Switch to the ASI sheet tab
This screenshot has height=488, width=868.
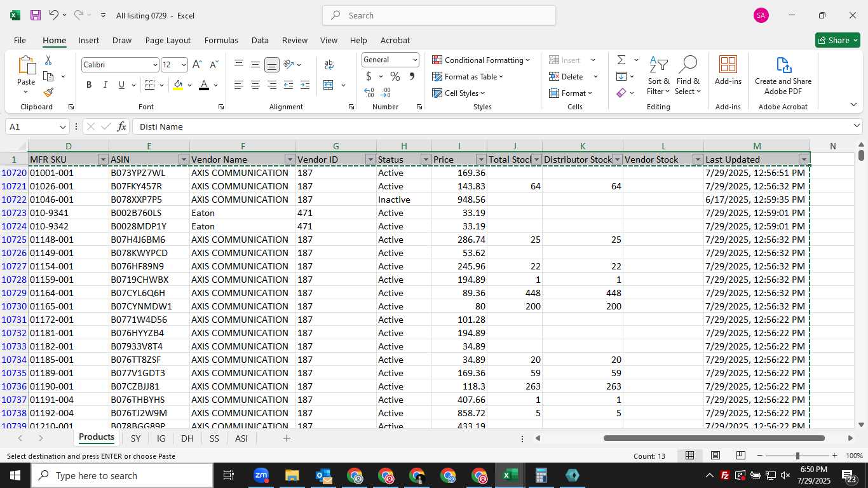241,438
